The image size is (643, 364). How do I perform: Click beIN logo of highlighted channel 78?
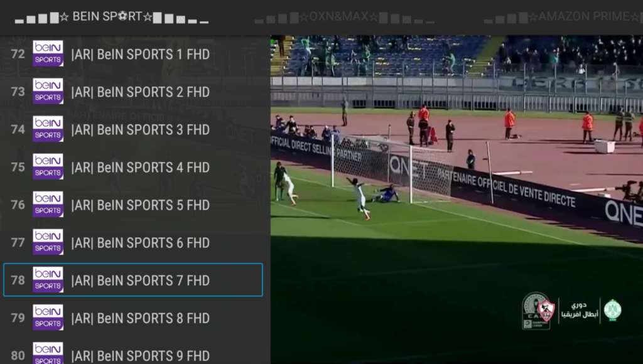pyautogui.click(x=48, y=279)
